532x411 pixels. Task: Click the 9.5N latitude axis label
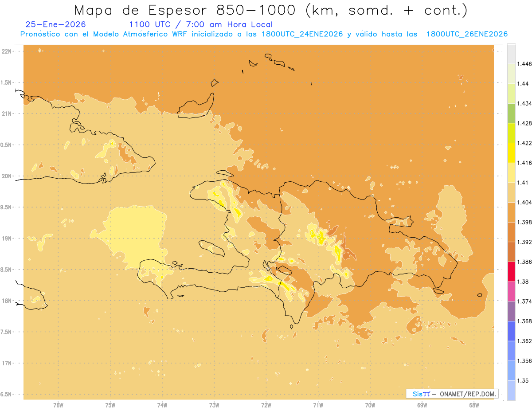(7, 207)
